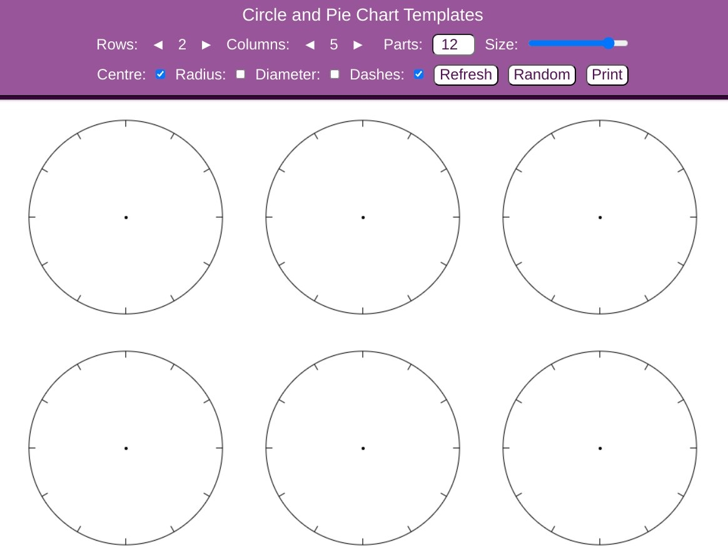Viewport: 728px width, 560px height.
Task: Disable the Centre checkbox
Action: (x=160, y=74)
